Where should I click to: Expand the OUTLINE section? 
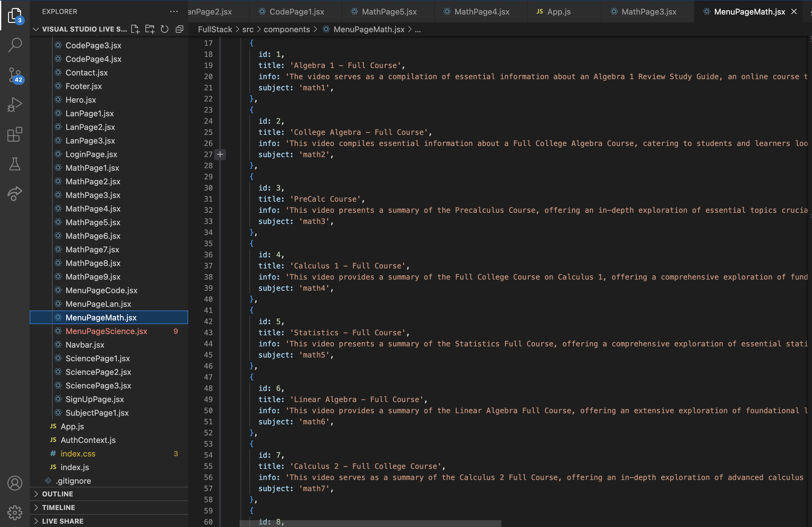(57, 494)
